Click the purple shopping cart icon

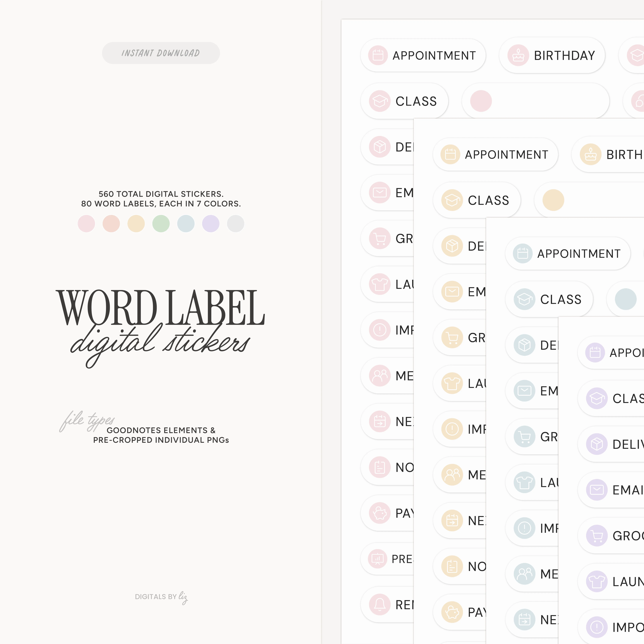(597, 536)
